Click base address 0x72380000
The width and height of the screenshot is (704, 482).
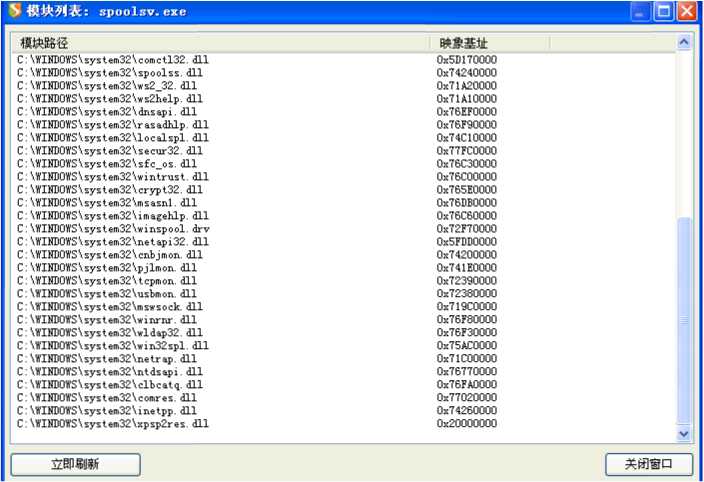tap(466, 294)
